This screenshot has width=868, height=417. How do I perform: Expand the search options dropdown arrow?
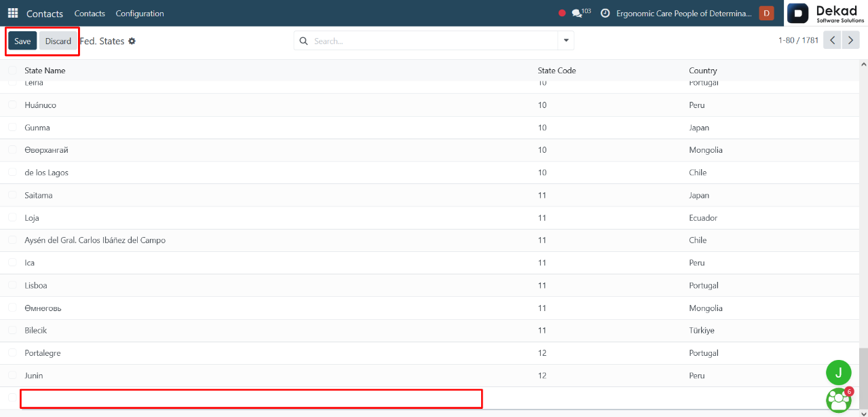(566, 41)
